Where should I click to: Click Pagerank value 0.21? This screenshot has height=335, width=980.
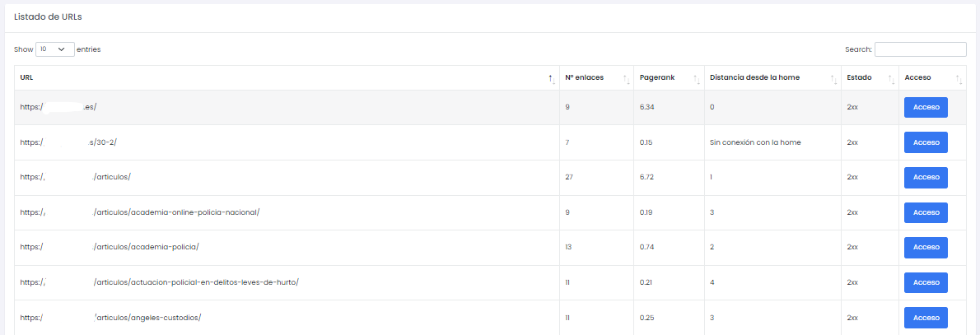646,282
